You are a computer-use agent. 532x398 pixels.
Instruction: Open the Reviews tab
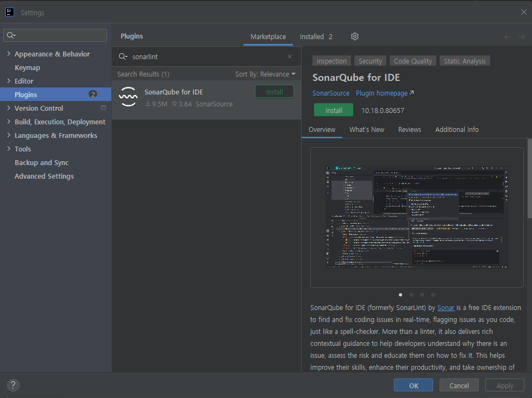click(410, 130)
